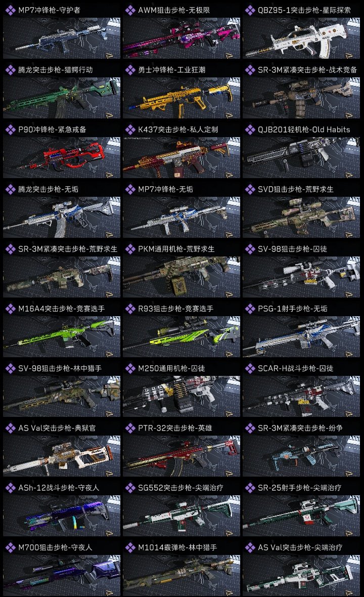Open the red PTR-32 英雄 rifle image
364x597 pixels.
[181, 456]
